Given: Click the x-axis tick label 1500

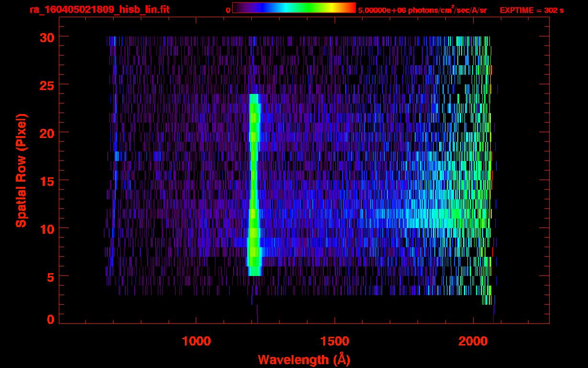Looking at the screenshot, I should click(x=335, y=341).
